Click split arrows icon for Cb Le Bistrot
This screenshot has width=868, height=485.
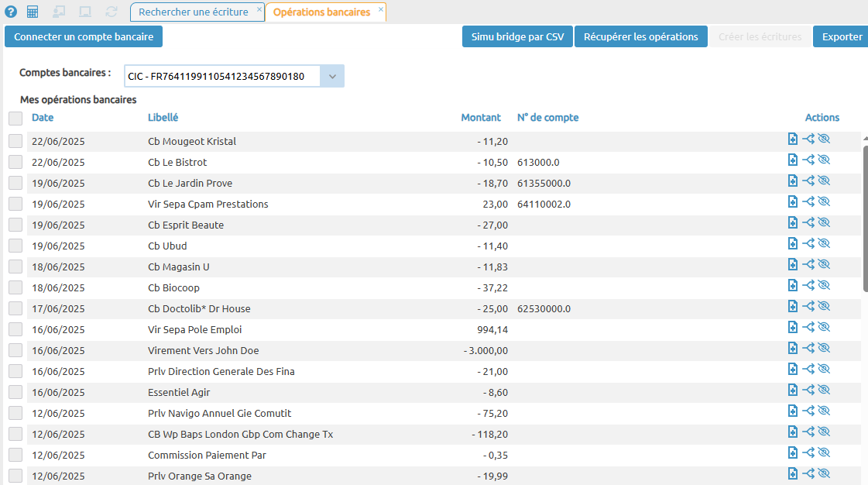click(x=808, y=160)
